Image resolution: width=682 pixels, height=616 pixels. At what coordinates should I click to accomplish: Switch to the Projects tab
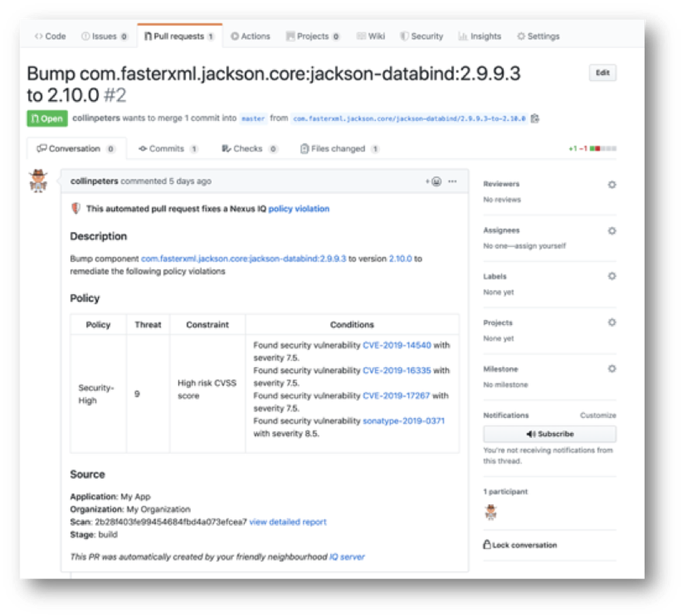click(313, 36)
